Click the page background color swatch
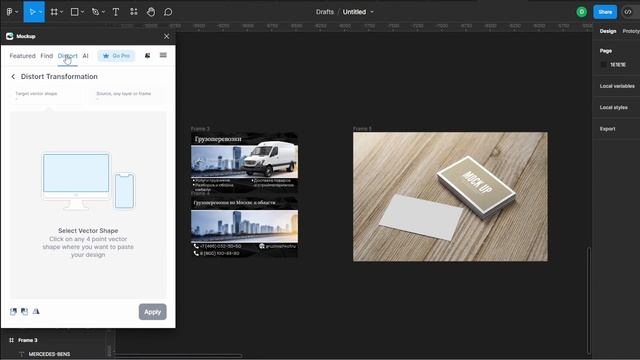This screenshot has width=640, height=360. [x=603, y=64]
